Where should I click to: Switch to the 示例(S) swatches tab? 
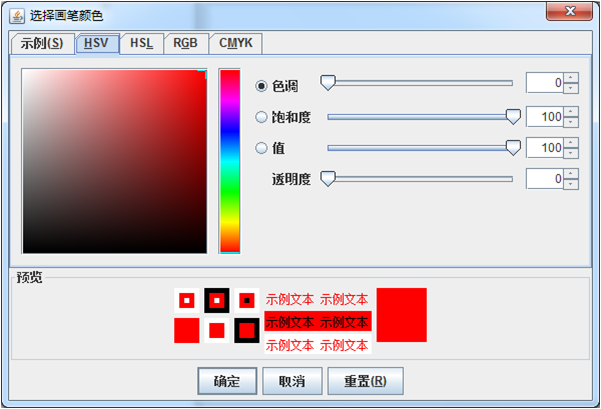[42, 43]
